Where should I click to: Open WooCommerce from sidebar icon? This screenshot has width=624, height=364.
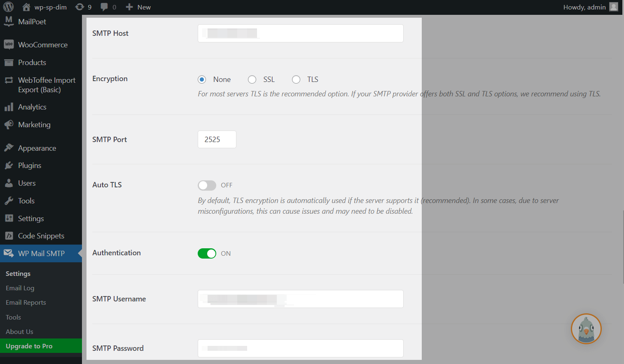click(9, 44)
